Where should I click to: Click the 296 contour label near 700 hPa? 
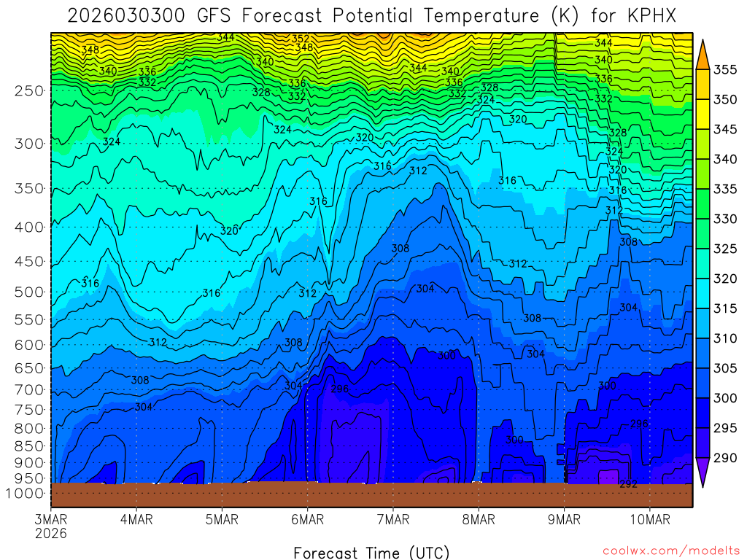click(x=340, y=389)
